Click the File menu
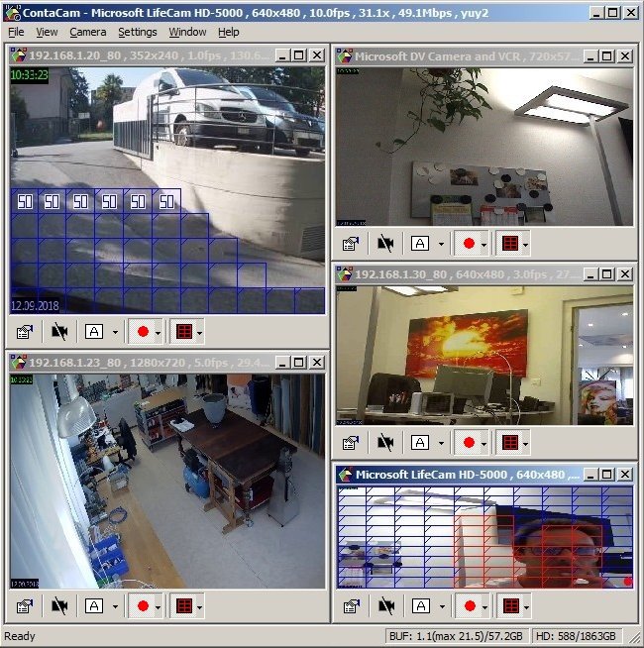 (x=16, y=32)
